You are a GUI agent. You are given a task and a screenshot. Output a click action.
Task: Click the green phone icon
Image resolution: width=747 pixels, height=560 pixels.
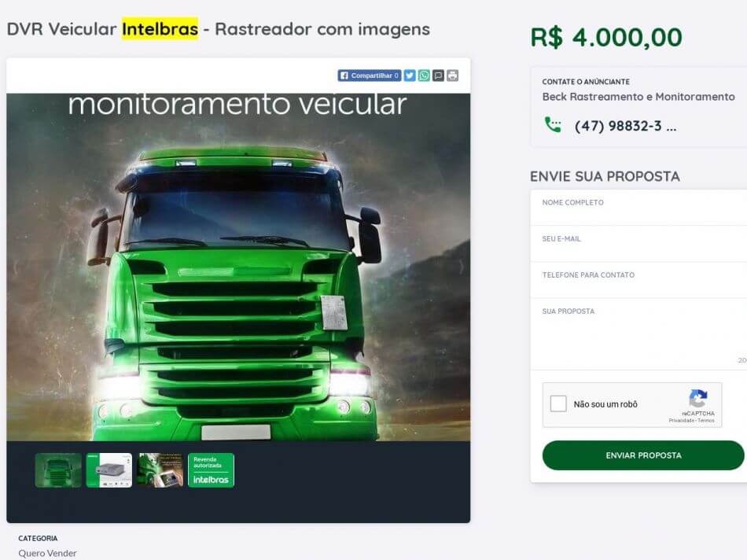[553, 125]
